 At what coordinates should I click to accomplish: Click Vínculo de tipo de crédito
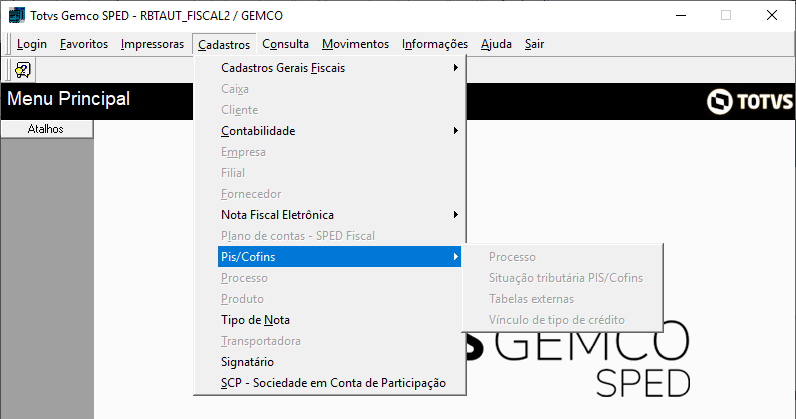(x=562, y=320)
